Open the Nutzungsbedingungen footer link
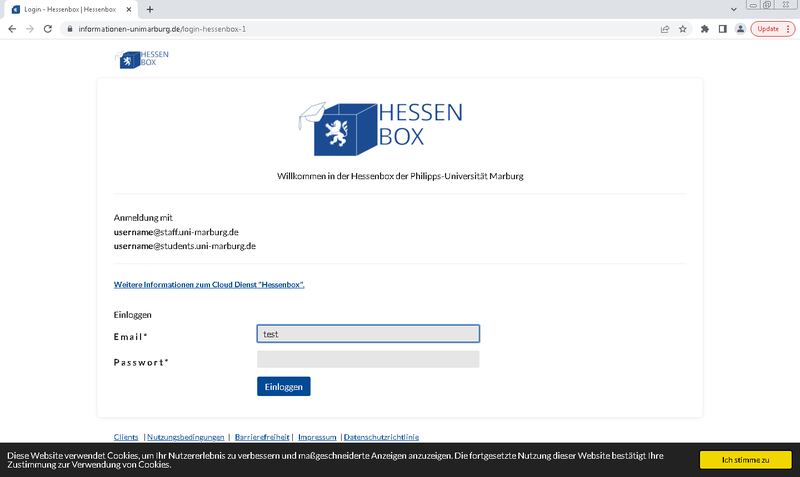This screenshot has height=477, width=800. tap(186, 437)
